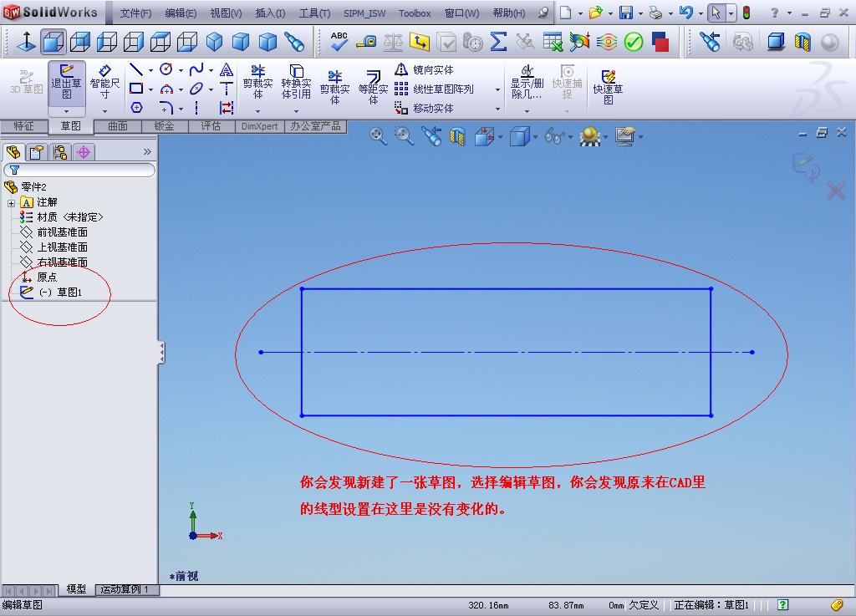Viewport: 856px width, 616px height.
Task: Select the Spline sketch tool
Action: click(196, 69)
